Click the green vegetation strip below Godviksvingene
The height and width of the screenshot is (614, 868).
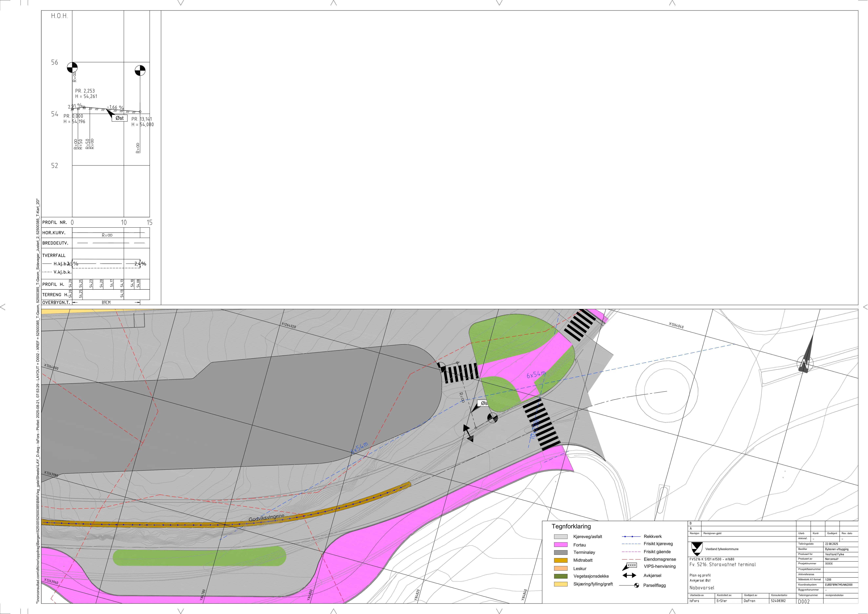click(x=200, y=556)
